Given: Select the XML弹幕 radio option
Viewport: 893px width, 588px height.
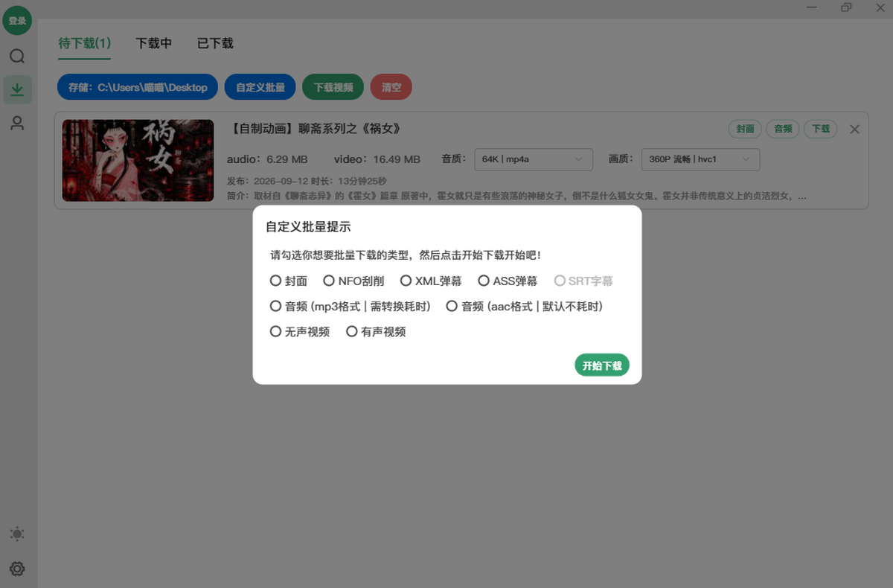Looking at the screenshot, I should 431,281.
